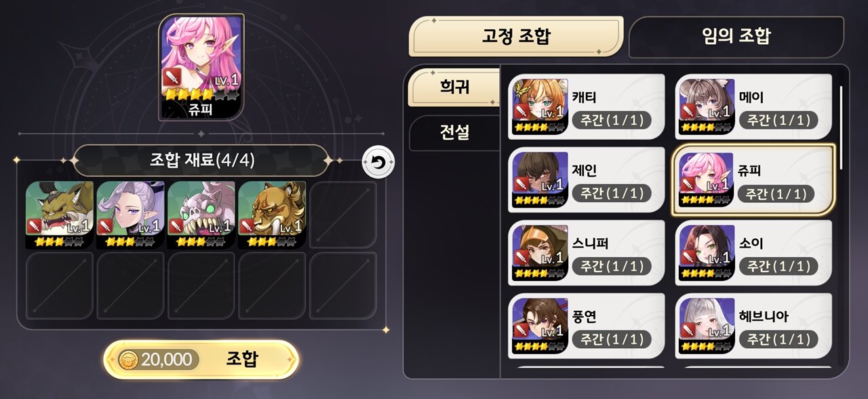Switch to the 임의 조합 tab
868x399 pixels.
736,37
